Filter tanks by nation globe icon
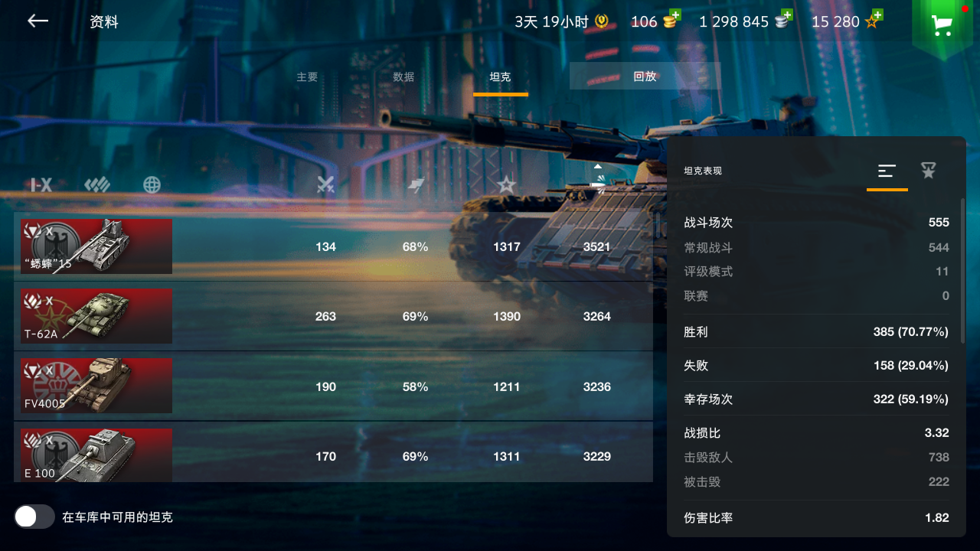 [x=152, y=184]
